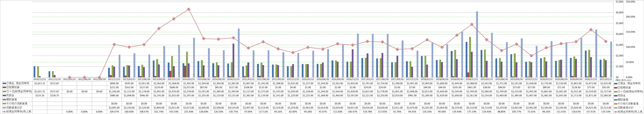The width and height of the screenshot is (644, 114).
Task: Select the $4,524.00 total under 2014/12/31
Action: coord(233,107)
